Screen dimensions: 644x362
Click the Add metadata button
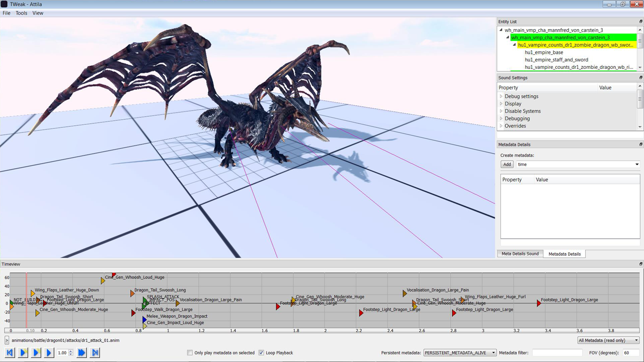[507, 165]
